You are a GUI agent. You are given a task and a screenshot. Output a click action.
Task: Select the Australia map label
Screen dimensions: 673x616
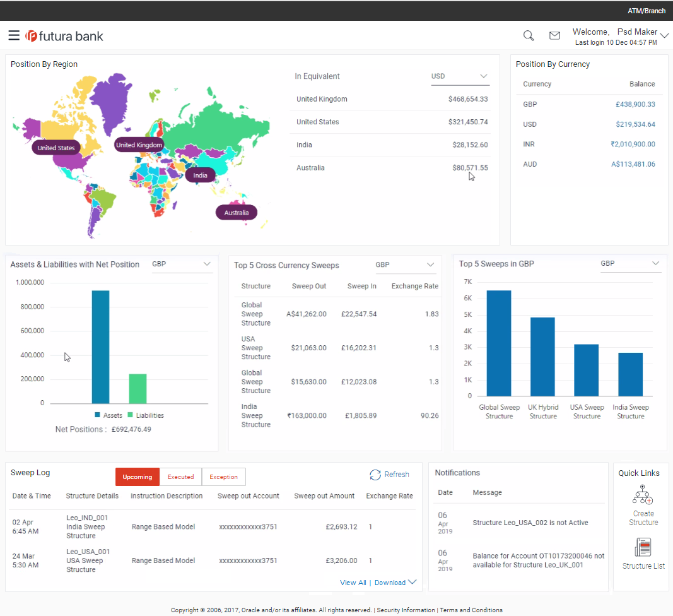coord(237,213)
